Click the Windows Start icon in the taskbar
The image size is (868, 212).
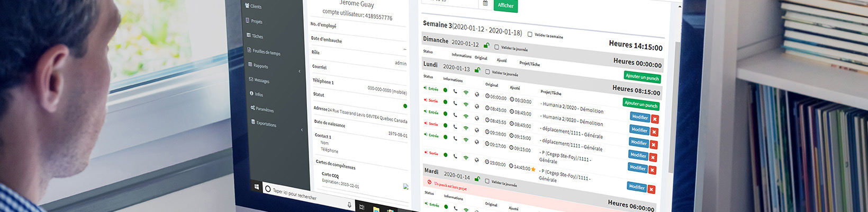tap(257, 187)
